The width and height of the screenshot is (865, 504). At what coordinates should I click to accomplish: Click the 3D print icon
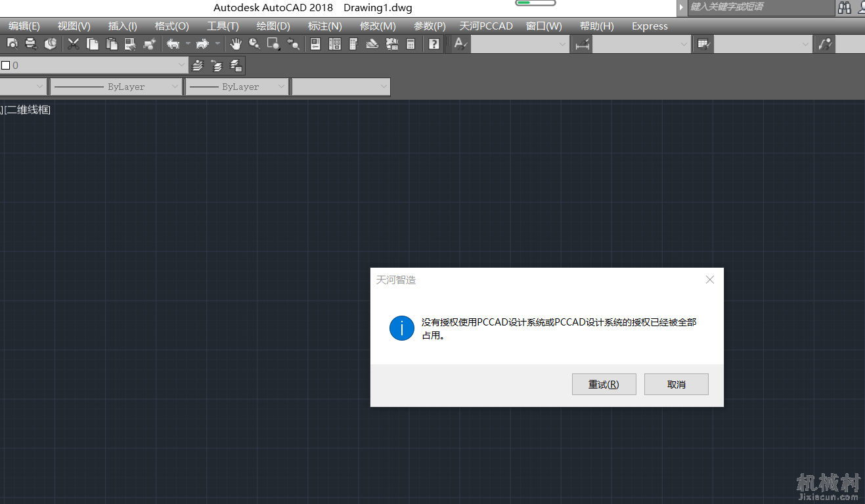point(50,44)
